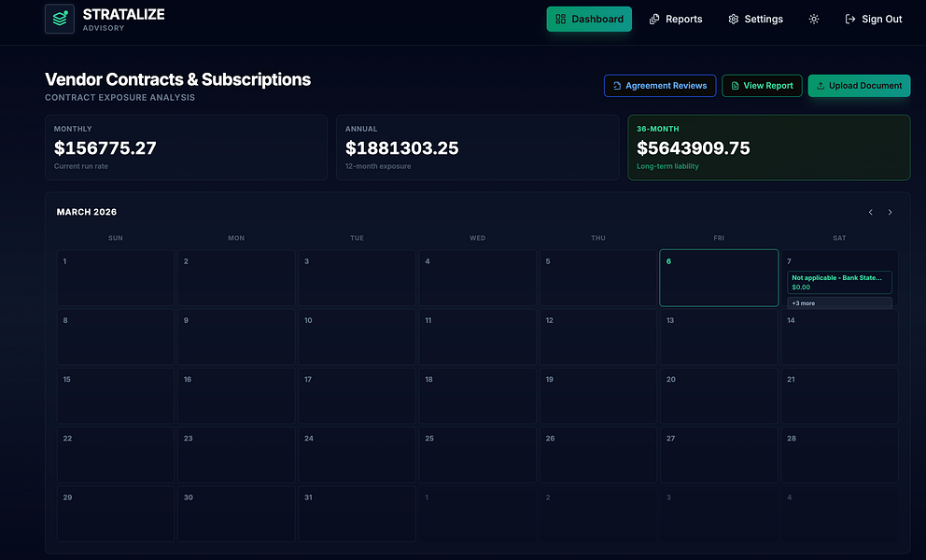The width and height of the screenshot is (926, 560).
Task: Select March 31 calendar cell
Action: 357,514
